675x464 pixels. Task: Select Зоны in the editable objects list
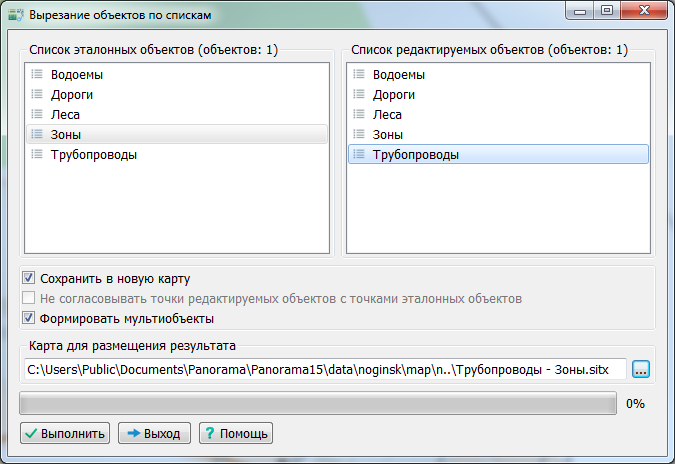coord(388,134)
